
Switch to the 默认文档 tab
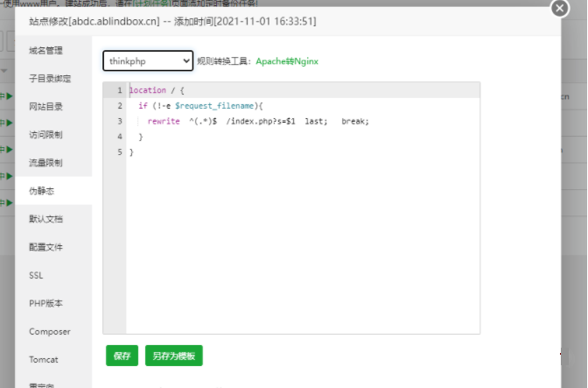click(x=45, y=219)
